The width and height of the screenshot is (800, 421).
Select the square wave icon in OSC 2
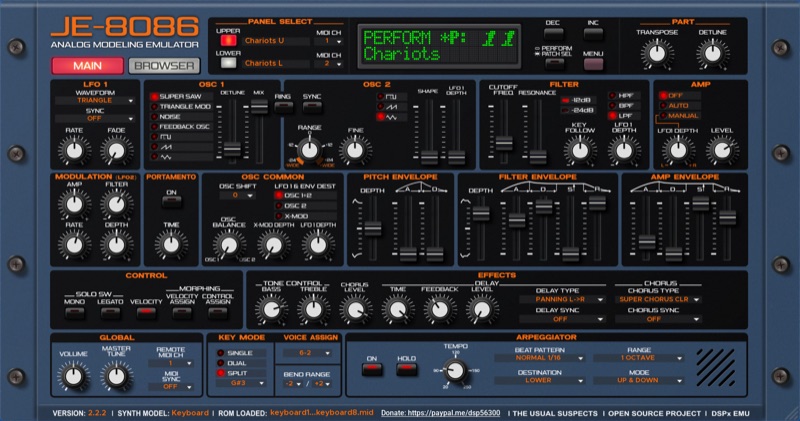click(392, 96)
